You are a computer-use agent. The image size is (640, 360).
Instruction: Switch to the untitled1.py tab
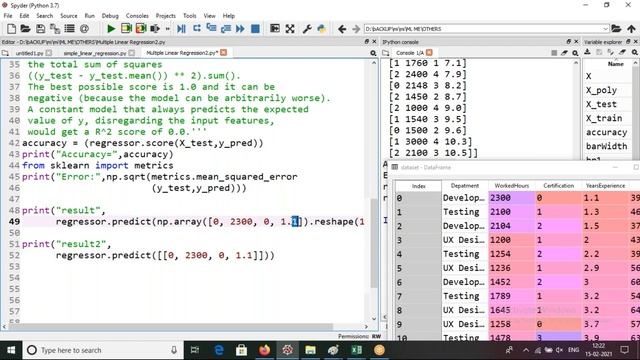[x=29, y=53]
